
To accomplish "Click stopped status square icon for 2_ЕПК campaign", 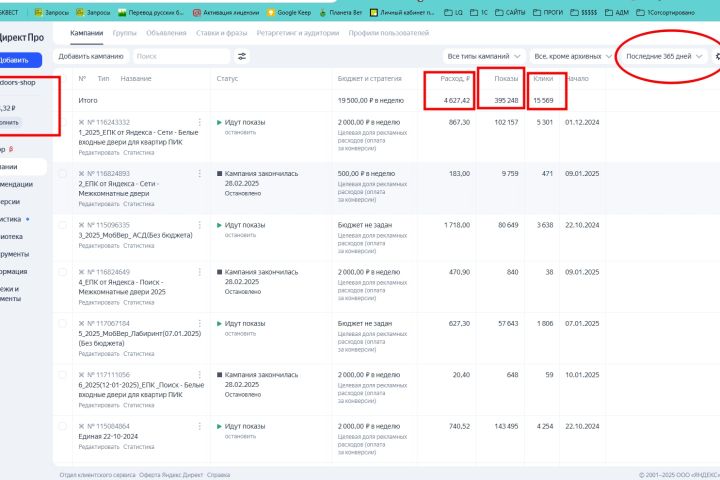I will 219,174.
